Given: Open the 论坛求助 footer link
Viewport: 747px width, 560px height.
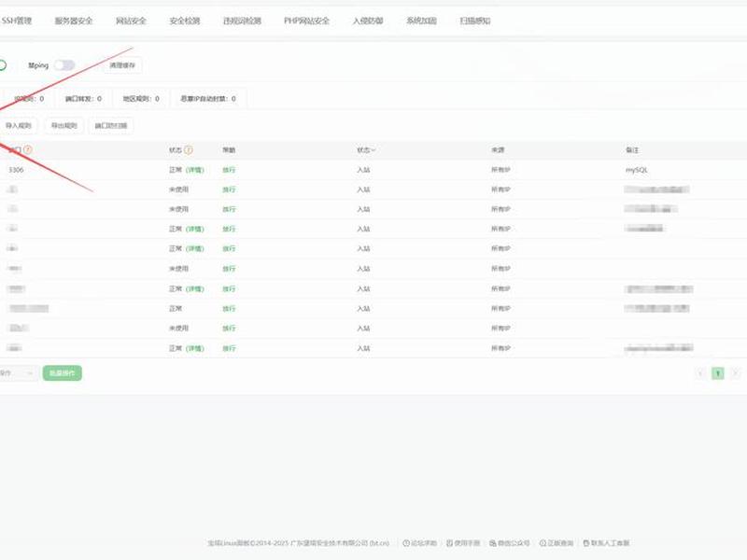Looking at the screenshot, I should [x=419, y=543].
